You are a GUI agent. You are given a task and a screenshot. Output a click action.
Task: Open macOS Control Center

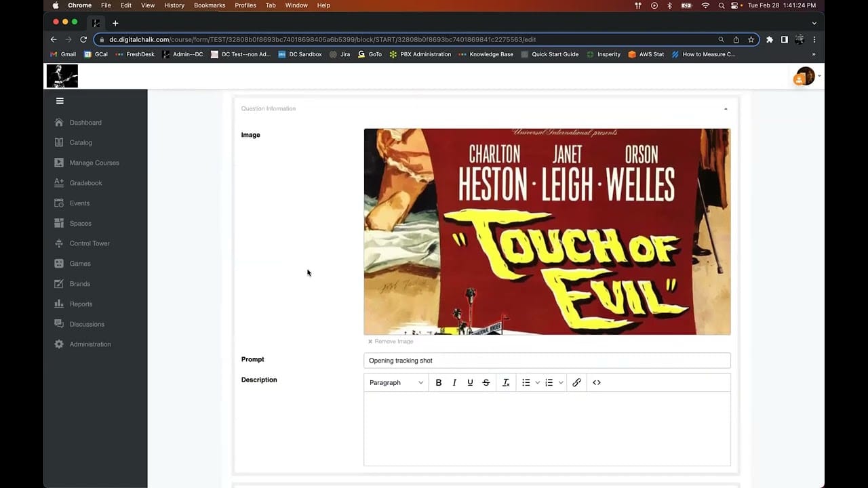coord(735,5)
